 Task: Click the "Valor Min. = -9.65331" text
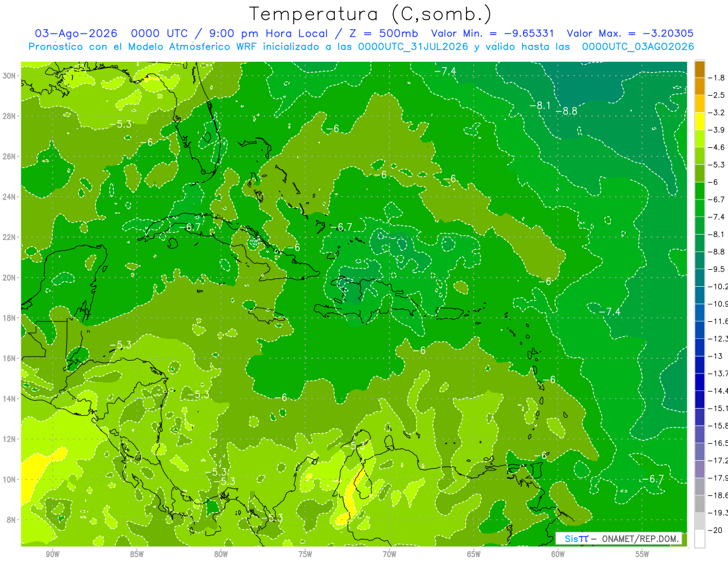pyautogui.click(x=493, y=33)
